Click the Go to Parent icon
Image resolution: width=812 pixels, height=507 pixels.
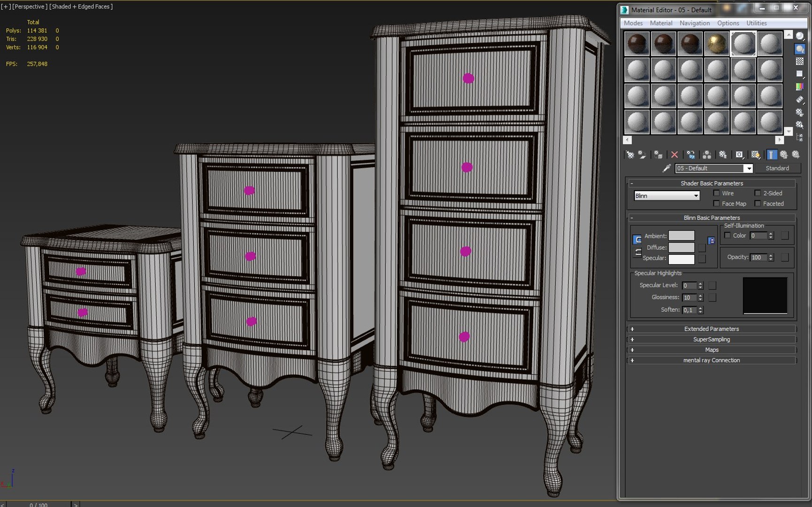[784, 154]
